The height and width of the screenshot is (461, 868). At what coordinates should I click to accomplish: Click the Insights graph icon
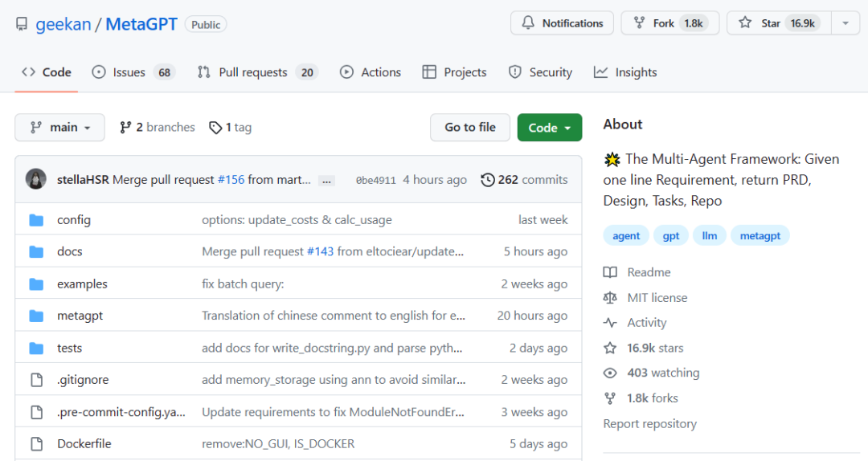(600, 72)
